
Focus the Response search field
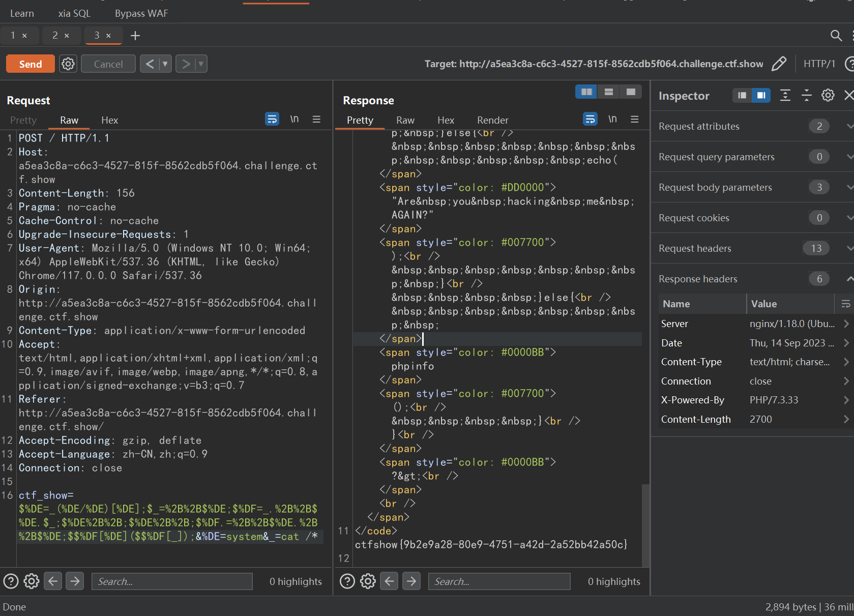[499, 581]
